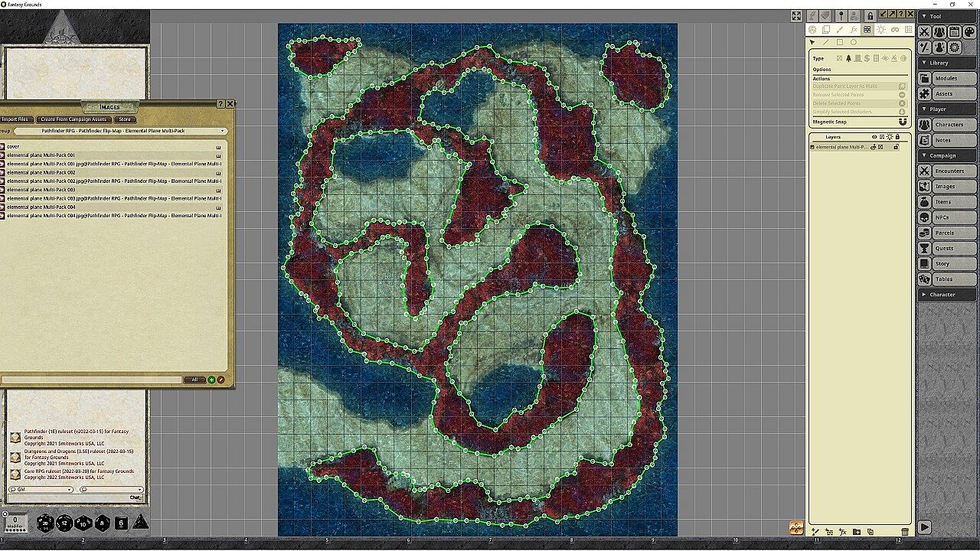This screenshot has height=551, width=980.
Task: Click the full-screen expand arrows icon
Action: pos(796,15)
